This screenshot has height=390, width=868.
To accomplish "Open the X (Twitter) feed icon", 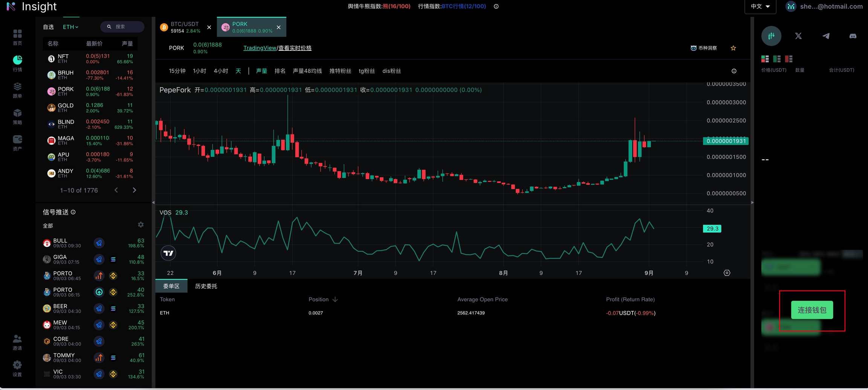I will 798,36.
